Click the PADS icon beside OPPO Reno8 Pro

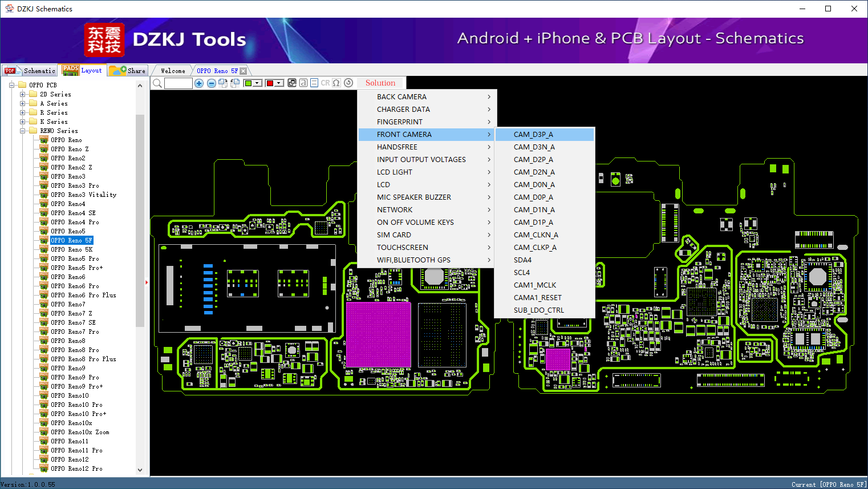click(44, 350)
